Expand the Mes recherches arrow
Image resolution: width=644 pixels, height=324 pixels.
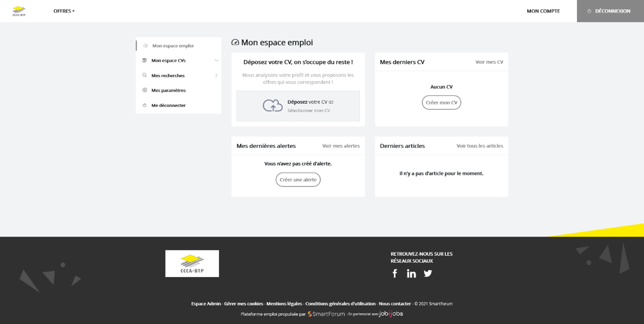(x=216, y=75)
